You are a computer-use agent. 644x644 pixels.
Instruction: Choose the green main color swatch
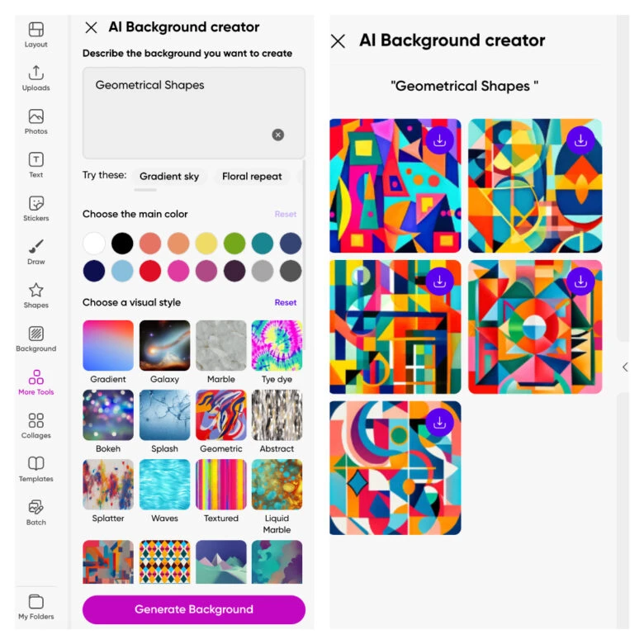coord(234,243)
